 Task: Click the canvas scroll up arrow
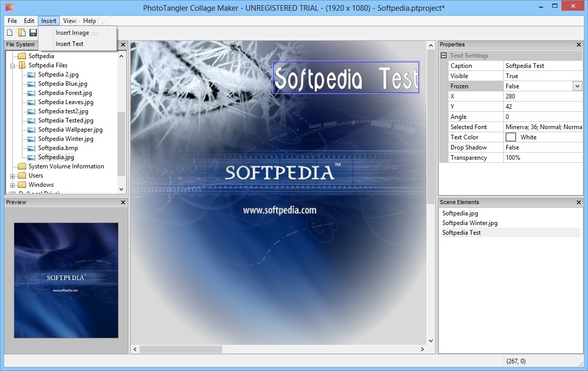431,45
